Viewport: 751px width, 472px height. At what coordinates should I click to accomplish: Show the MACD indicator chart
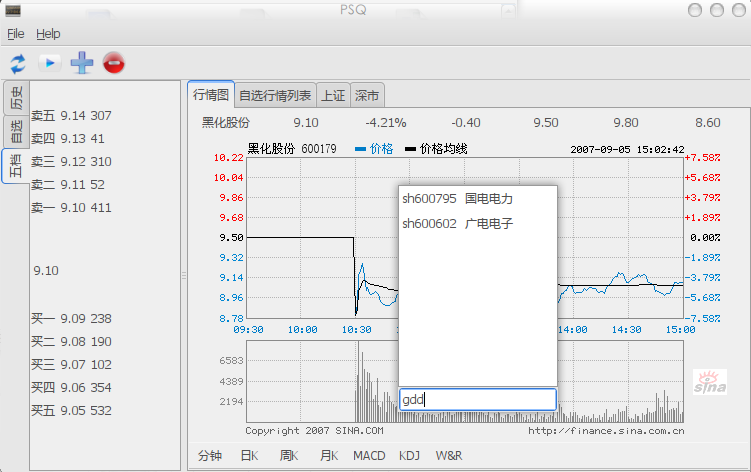click(369, 455)
